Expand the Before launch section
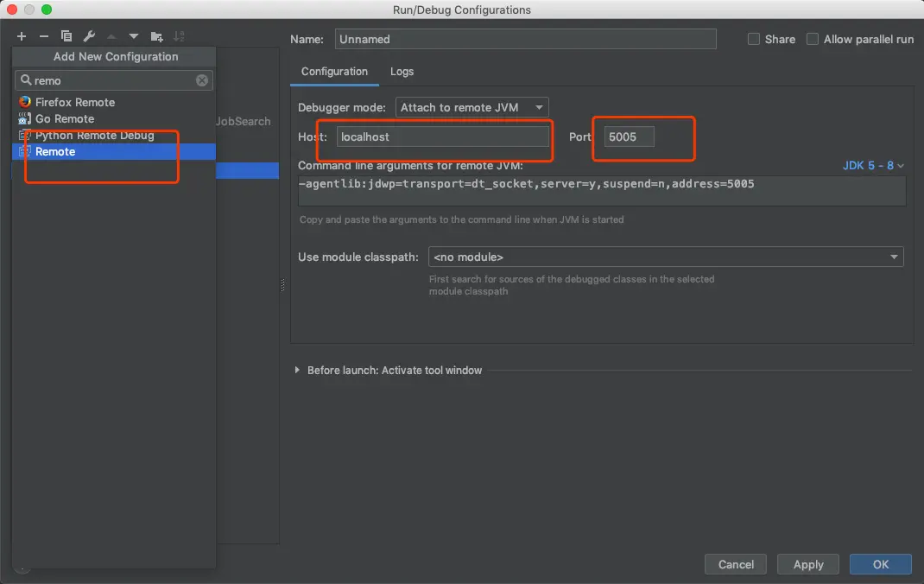 (297, 370)
